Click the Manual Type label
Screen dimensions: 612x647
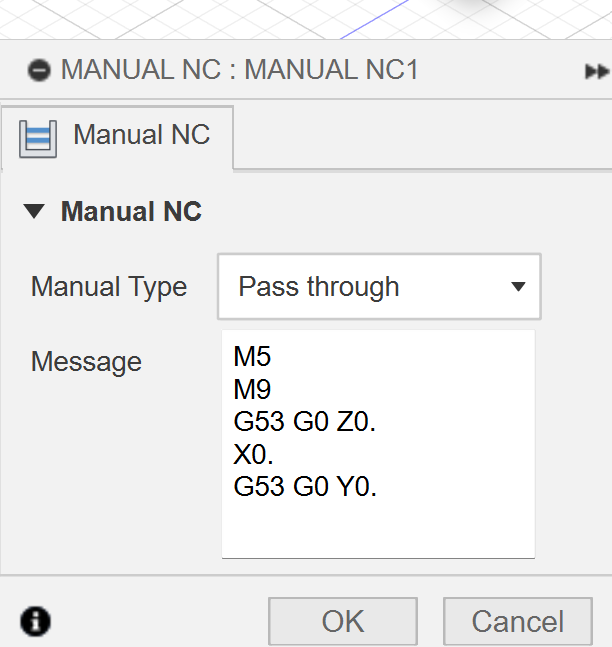tap(109, 288)
